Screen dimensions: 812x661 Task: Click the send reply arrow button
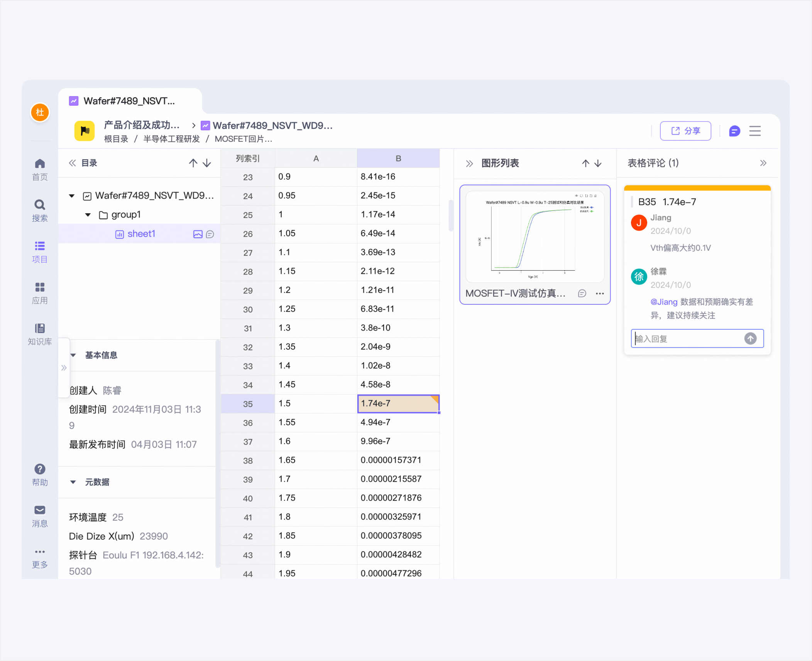(x=750, y=339)
